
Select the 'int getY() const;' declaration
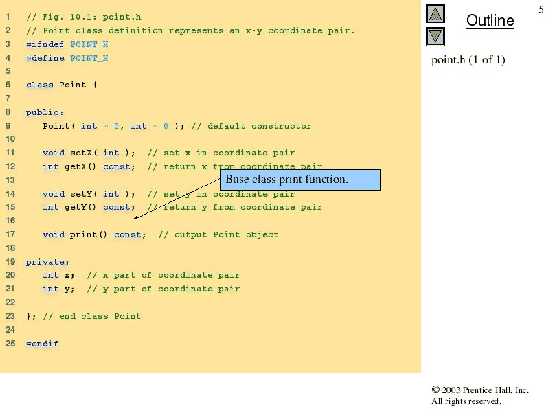(89, 207)
